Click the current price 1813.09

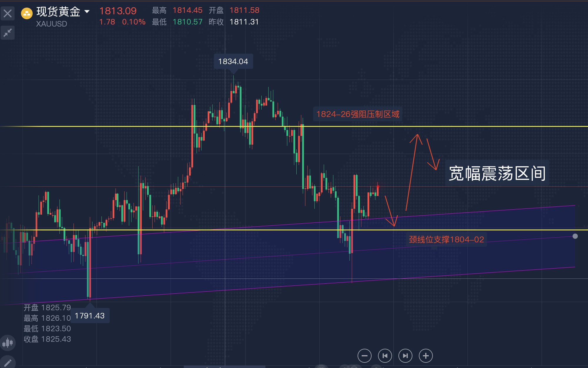click(118, 11)
